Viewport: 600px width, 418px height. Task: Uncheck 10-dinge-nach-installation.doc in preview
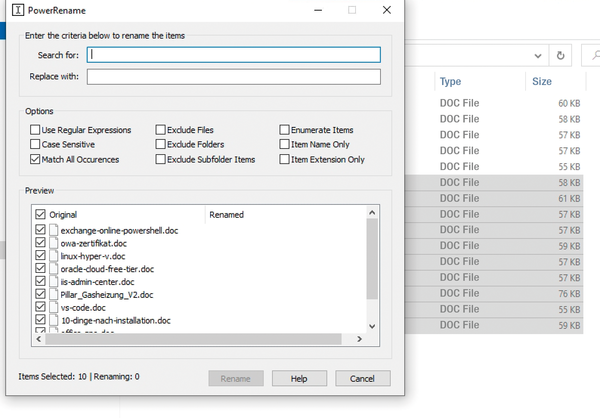pyautogui.click(x=40, y=320)
